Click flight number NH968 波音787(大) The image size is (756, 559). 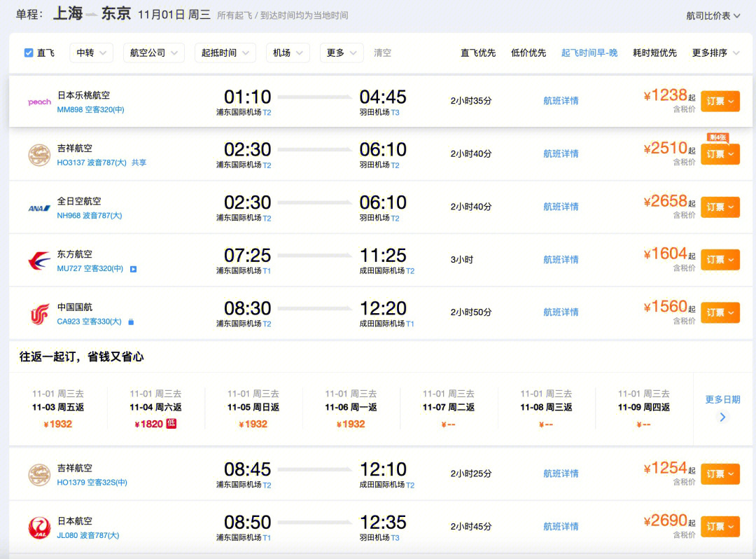point(89,216)
